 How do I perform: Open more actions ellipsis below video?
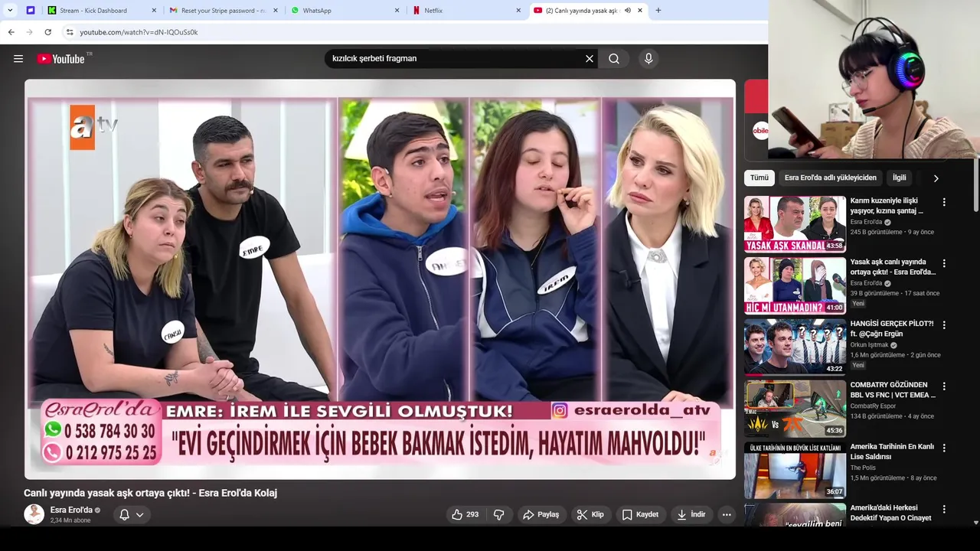click(x=727, y=514)
